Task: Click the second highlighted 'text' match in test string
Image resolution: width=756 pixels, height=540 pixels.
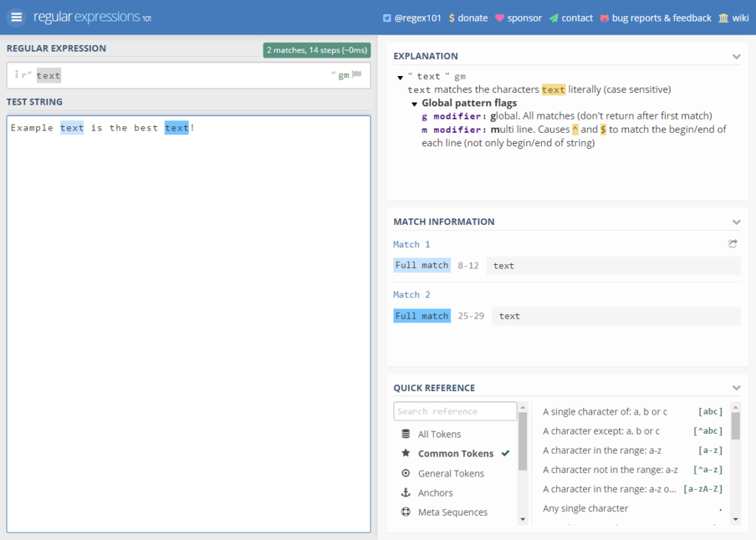Action: (x=176, y=128)
